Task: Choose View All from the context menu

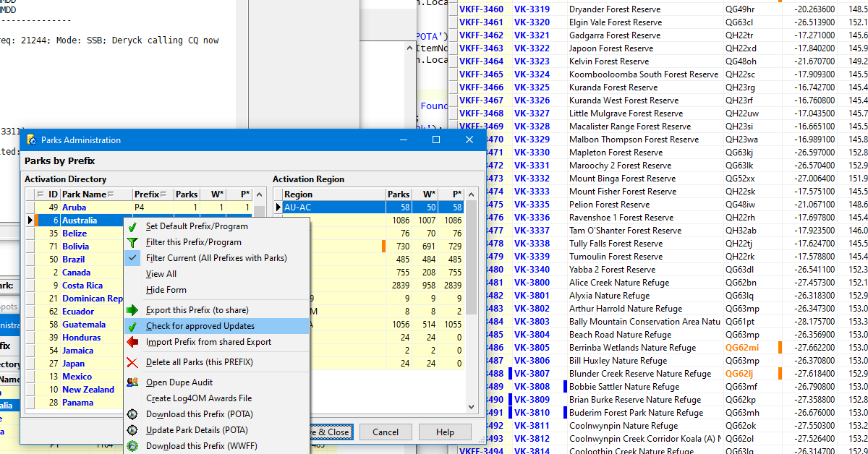Action: tap(216, 274)
